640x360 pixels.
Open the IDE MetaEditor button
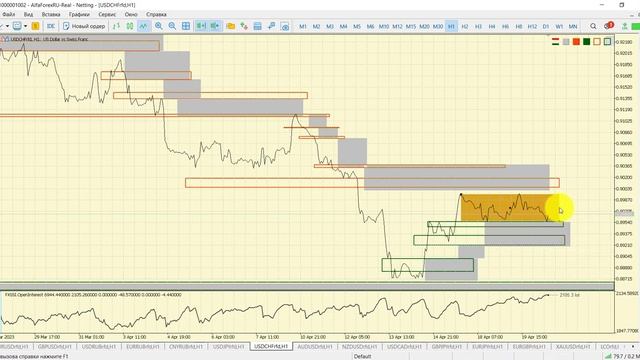point(51,26)
